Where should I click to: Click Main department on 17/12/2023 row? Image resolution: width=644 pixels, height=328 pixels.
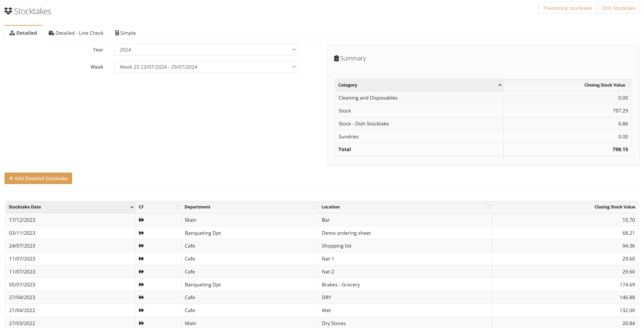190,220
